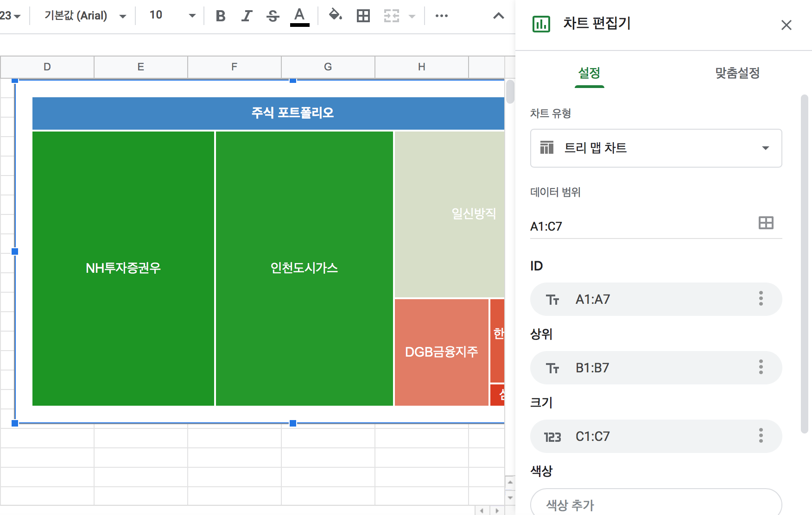Click the 차트 유형 label
Image resolution: width=812 pixels, height=515 pixels.
[x=551, y=113]
